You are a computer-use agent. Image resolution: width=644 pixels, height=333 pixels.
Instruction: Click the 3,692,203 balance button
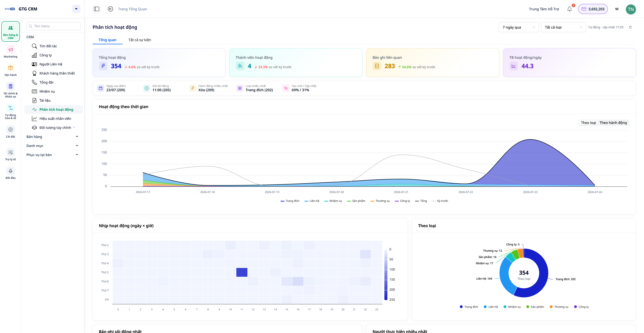coord(593,9)
